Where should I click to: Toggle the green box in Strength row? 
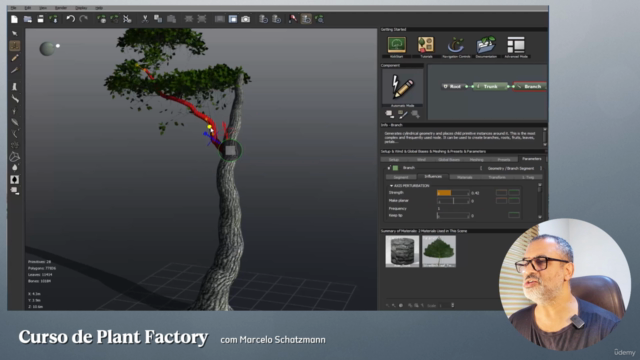(x=514, y=193)
